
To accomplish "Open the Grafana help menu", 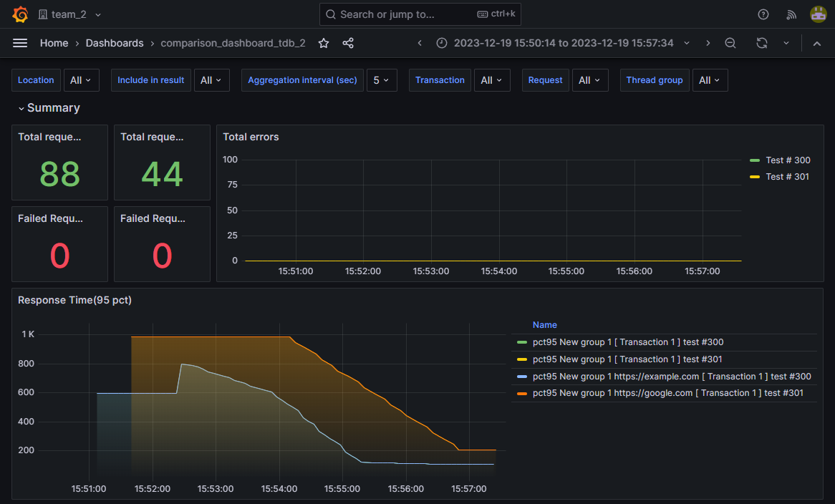I will tap(763, 14).
